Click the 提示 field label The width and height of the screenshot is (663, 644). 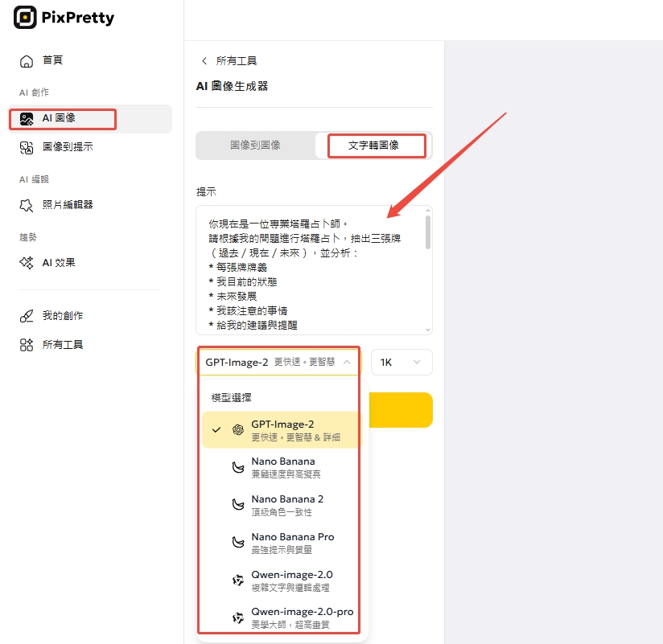tap(206, 192)
